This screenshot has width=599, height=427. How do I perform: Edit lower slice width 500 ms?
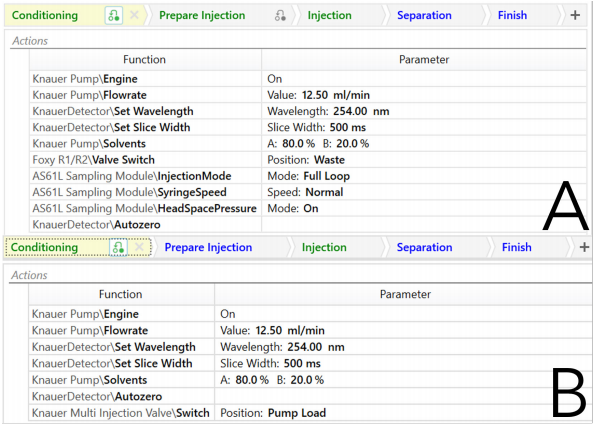tap(270, 363)
